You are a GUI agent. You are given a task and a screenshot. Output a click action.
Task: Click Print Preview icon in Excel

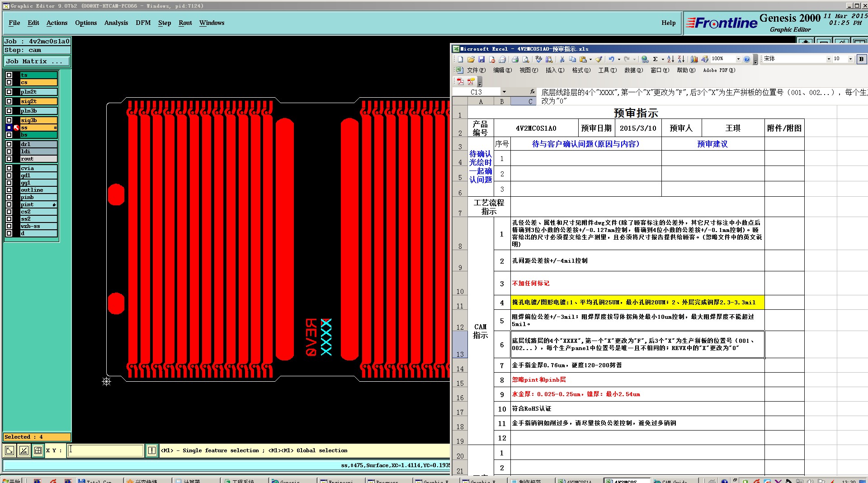525,59
